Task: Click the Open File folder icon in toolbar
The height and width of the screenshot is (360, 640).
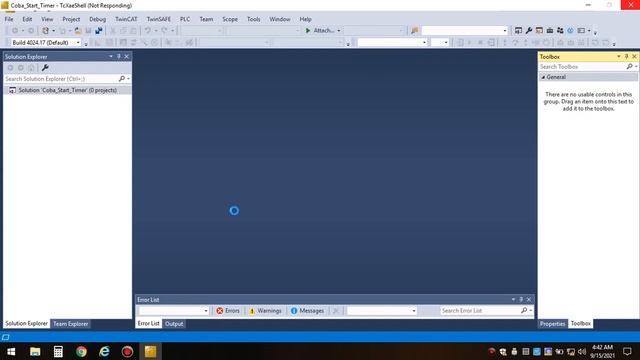Action: click(x=78, y=31)
